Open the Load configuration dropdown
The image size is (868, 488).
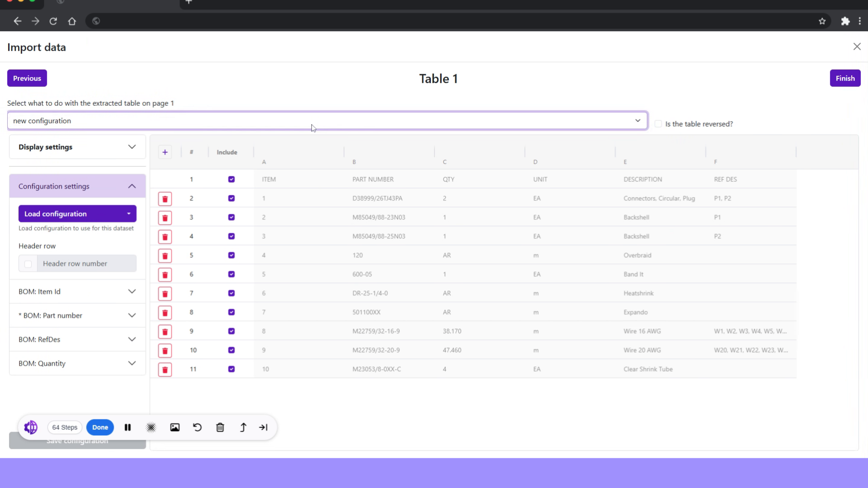click(77, 213)
